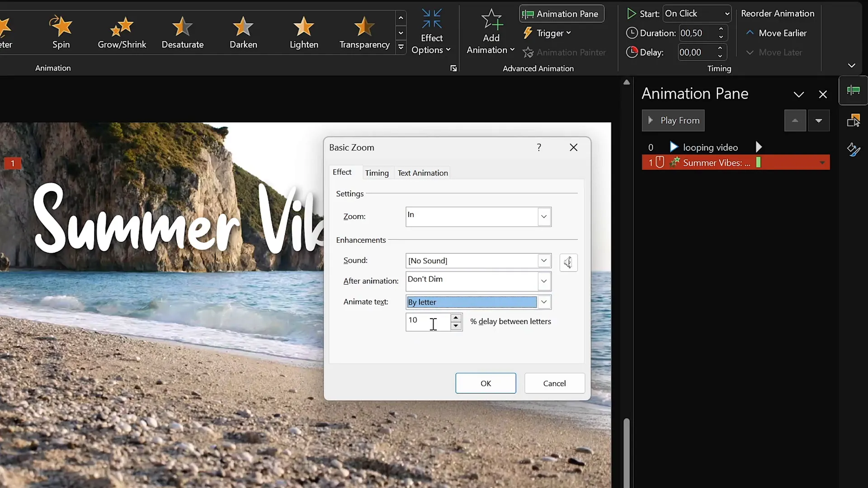The width and height of the screenshot is (868, 488).
Task: Click the looping video timeline marker
Action: coord(759,147)
